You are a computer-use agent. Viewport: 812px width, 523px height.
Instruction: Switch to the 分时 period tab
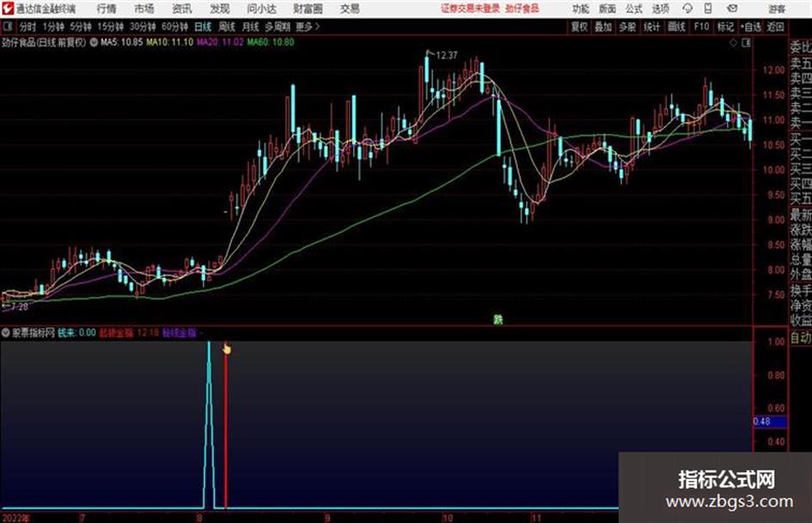point(27,27)
